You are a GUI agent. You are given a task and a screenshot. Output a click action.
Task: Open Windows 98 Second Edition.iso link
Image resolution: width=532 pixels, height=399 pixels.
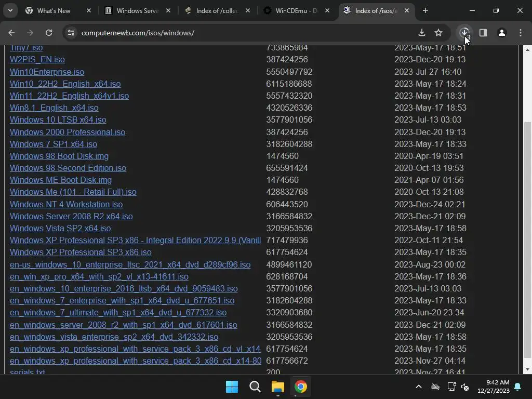pyautogui.click(x=68, y=168)
